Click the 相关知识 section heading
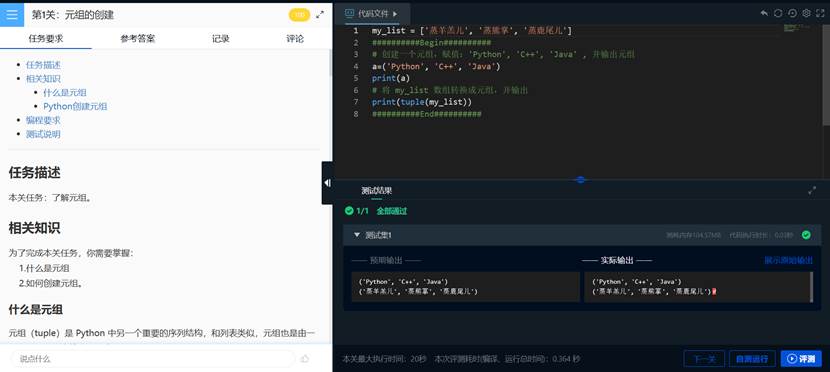The height and width of the screenshot is (372, 830). tap(34, 228)
